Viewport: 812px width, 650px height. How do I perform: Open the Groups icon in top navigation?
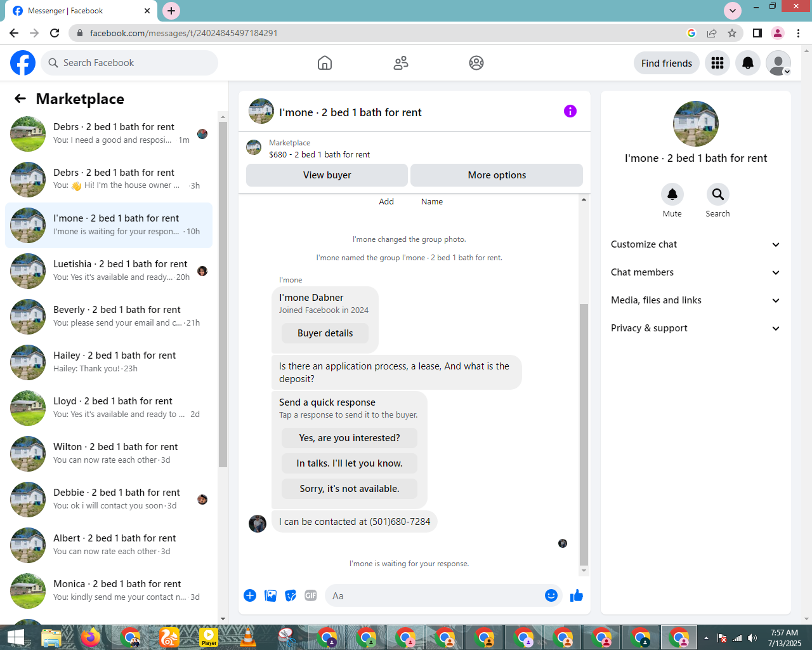tap(476, 63)
